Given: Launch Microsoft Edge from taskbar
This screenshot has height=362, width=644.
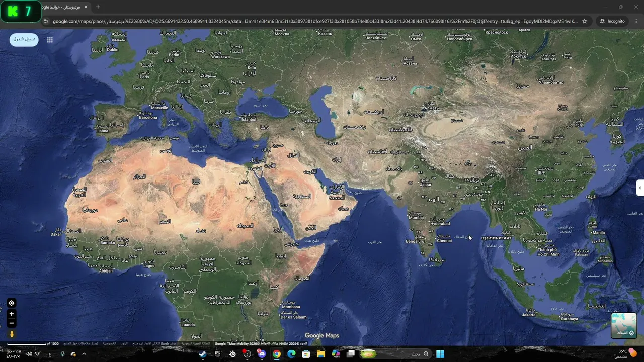Looking at the screenshot, I should 291,354.
